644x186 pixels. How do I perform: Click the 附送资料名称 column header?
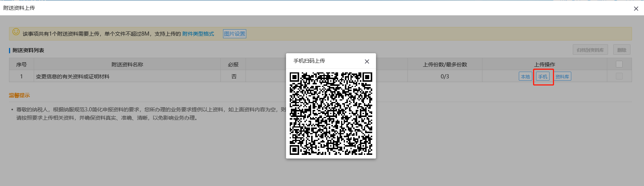tap(127, 64)
